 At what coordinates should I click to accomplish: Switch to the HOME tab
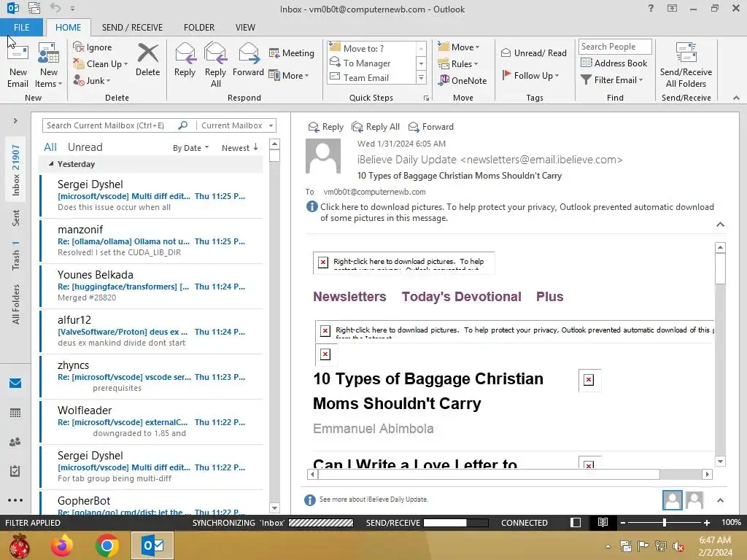click(x=68, y=27)
